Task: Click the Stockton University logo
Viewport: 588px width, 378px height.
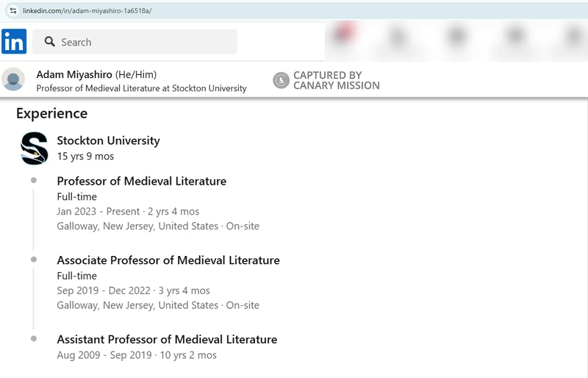Action: click(x=35, y=148)
